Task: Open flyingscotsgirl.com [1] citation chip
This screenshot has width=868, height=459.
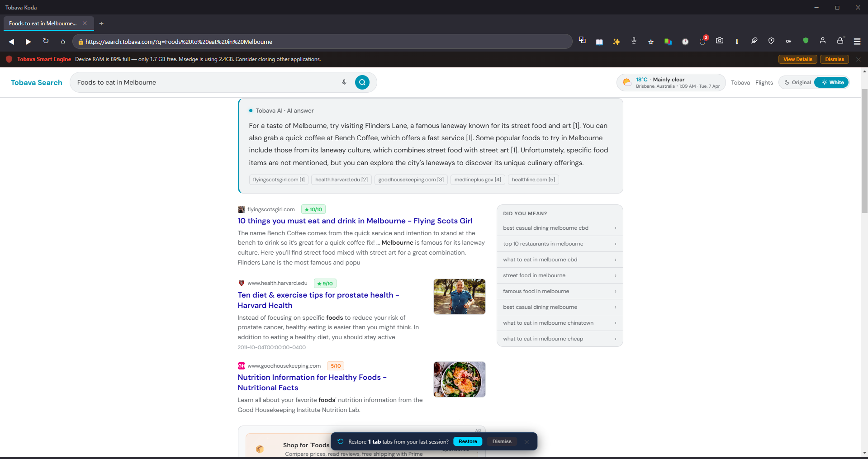Action: [x=279, y=180]
